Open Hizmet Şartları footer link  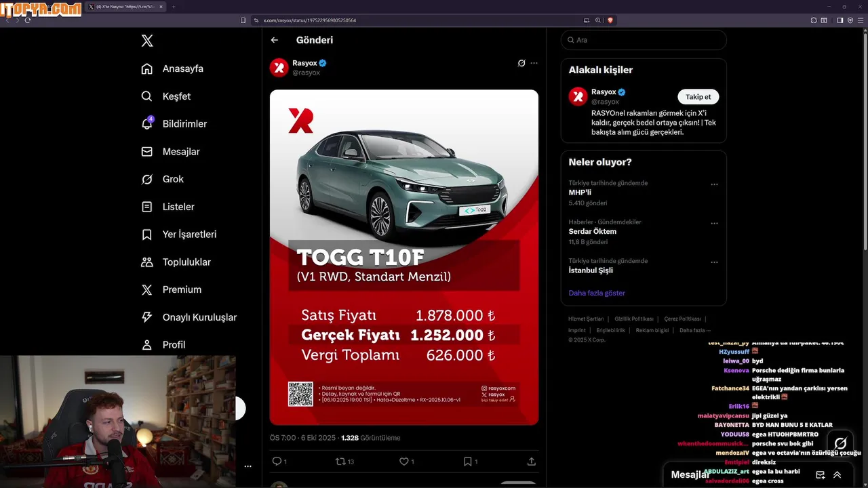586,319
